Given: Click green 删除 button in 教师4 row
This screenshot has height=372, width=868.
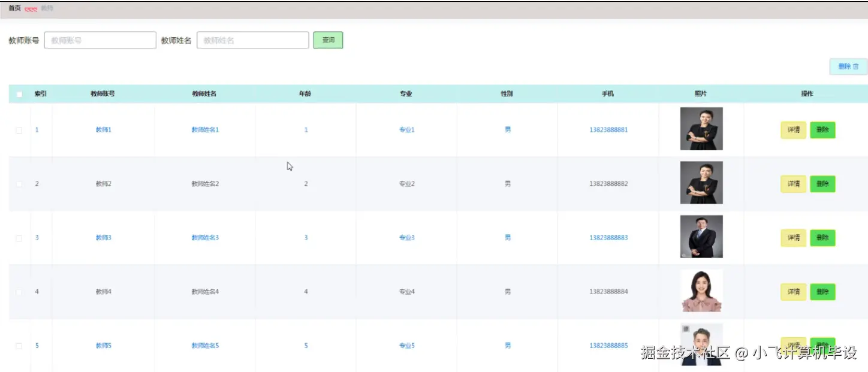Looking at the screenshot, I should point(822,292).
